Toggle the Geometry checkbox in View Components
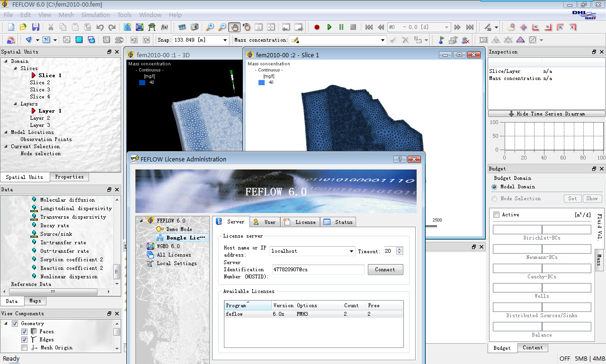 point(15,324)
